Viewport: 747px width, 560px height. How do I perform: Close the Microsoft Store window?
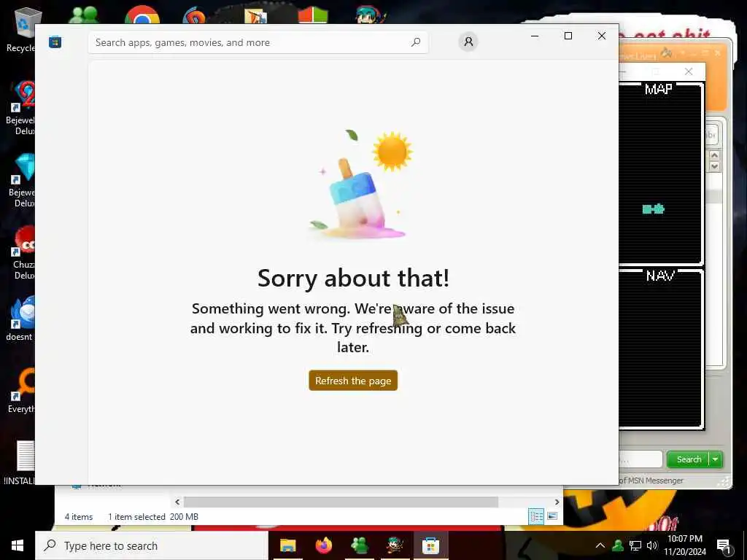(x=602, y=36)
